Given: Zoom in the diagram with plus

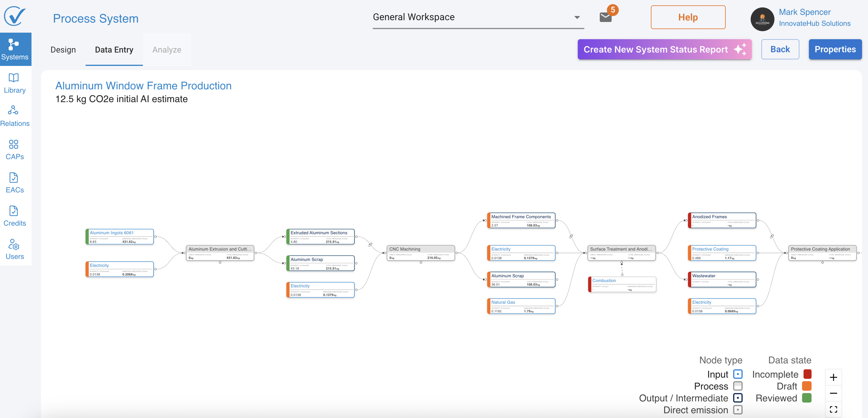Looking at the screenshot, I should click(x=833, y=377).
